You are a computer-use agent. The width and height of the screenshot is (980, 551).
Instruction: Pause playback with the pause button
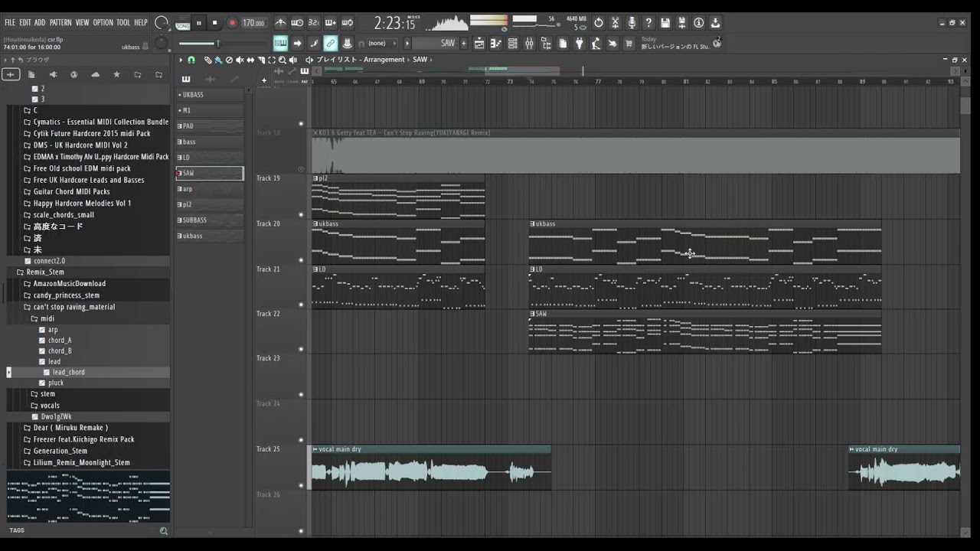point(198,23)
